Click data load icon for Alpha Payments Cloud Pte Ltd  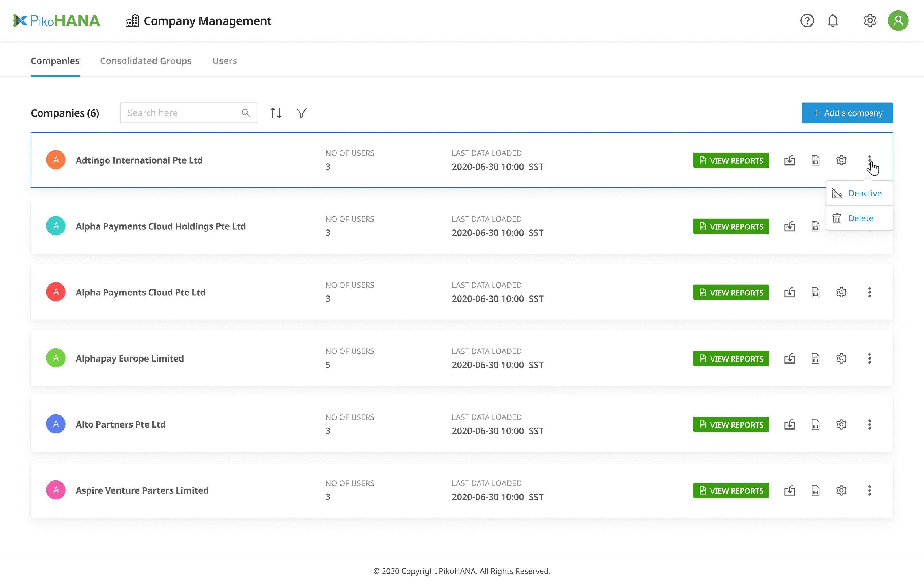pos(790,292)
